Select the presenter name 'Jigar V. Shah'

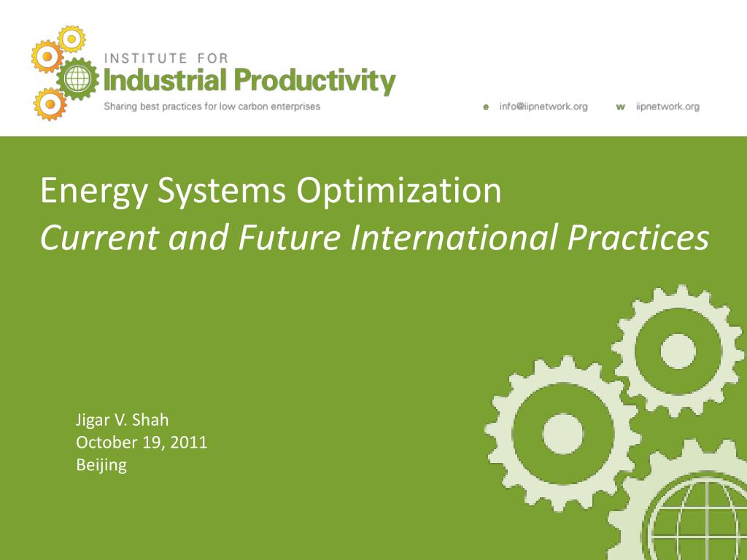(122, 419)
